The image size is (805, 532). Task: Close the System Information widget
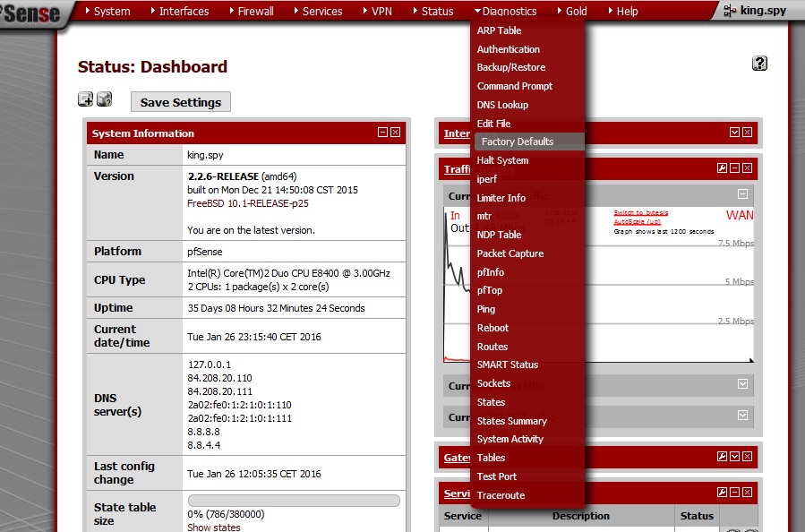(x=395, y=133)
